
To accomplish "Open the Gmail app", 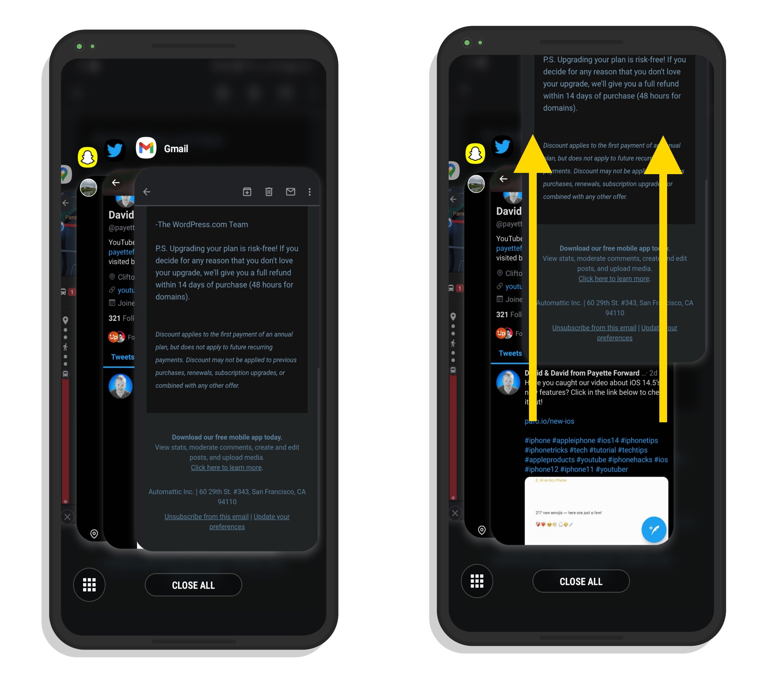I will click(145, 148).
